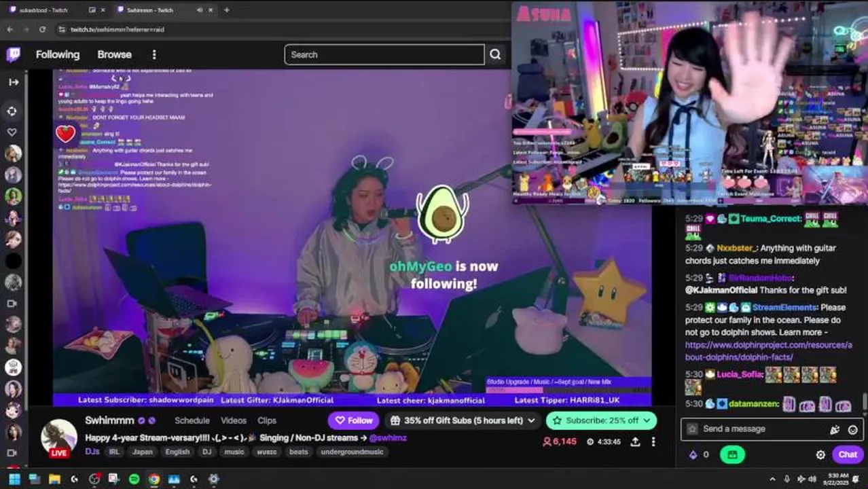Open the 35% off Gift Subs dropdown

(x=464, y=420)
